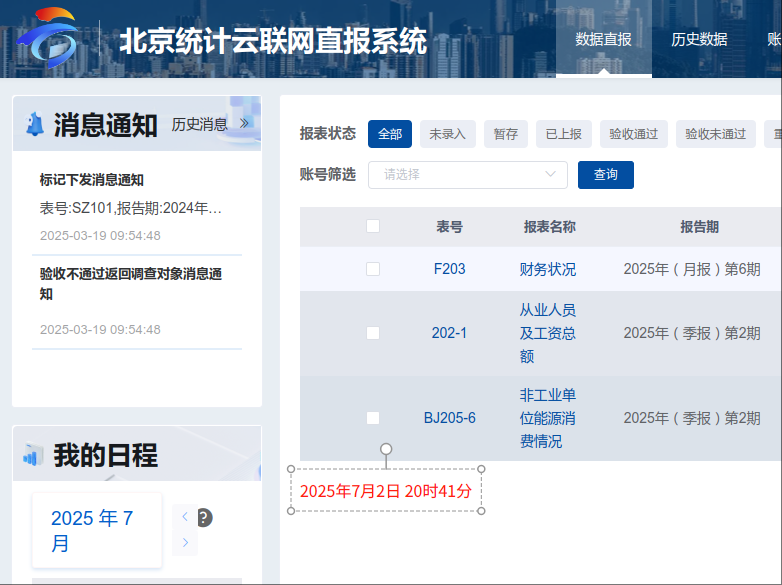The width and height of the screenshot is (782, 585).
Task: Click the Beijing statistics system logo
Action: [x=48, y=38]
